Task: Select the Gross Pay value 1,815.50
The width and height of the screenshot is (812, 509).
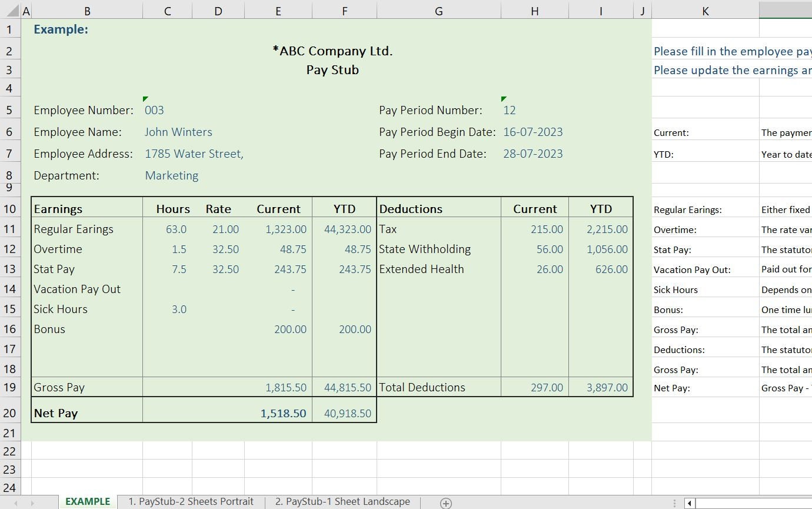Action: (x=286, y=387)
